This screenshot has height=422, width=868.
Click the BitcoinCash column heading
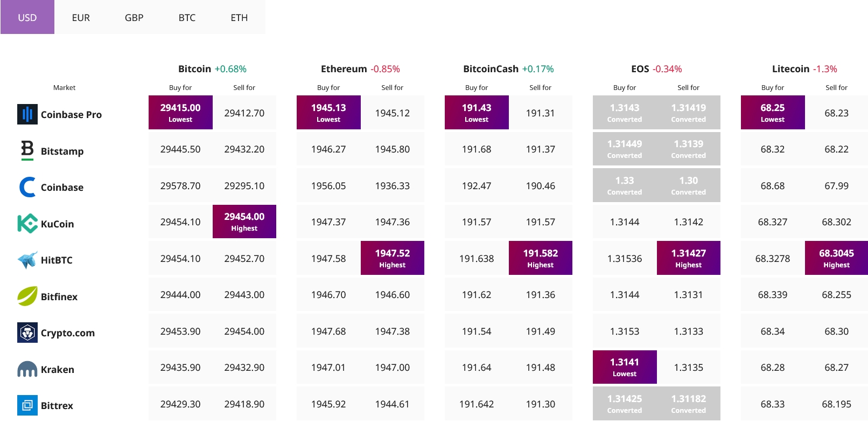click(x=491, y=69)
